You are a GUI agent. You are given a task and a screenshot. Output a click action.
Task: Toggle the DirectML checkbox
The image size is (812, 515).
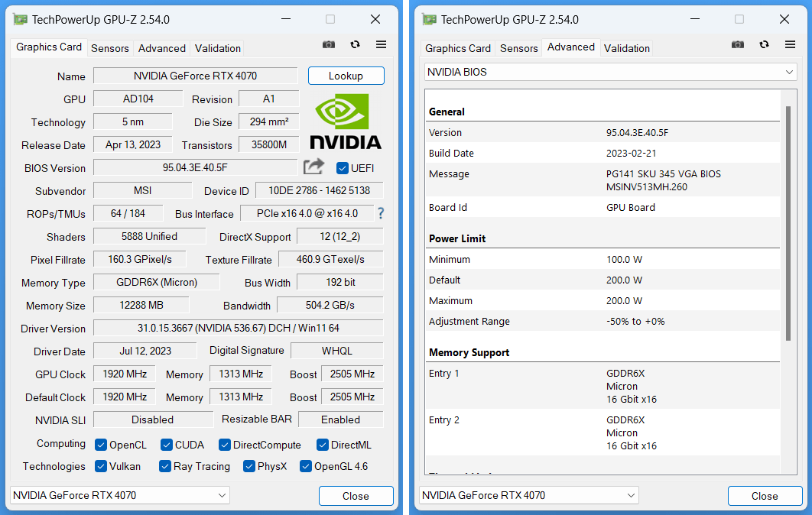point(323,445)
